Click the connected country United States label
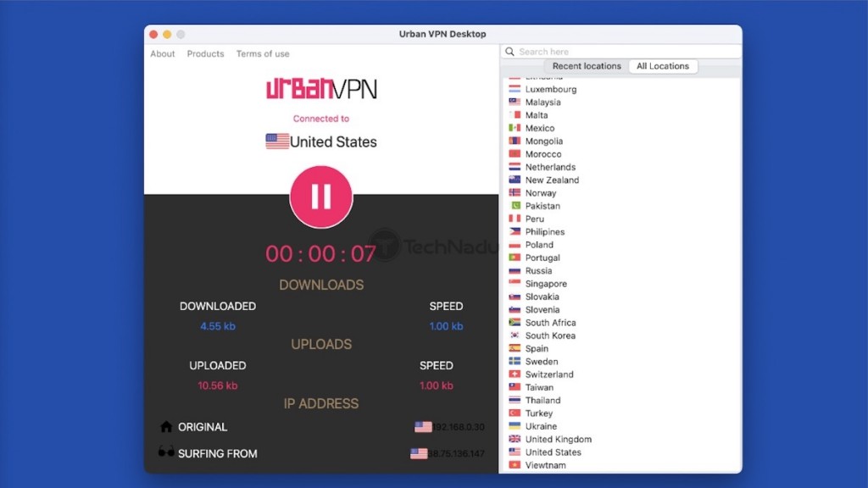Screen dimensions: 868x488 tap(333, 141)
